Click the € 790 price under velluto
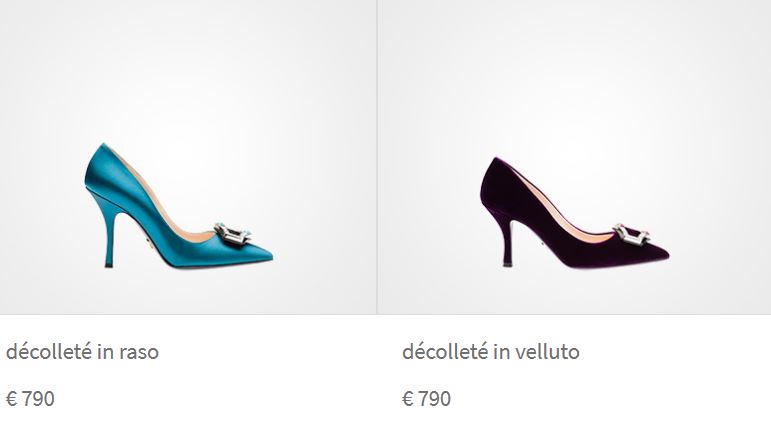Viewport: 771px width, 443px height. pyautogui.click(x=426, y=399)
